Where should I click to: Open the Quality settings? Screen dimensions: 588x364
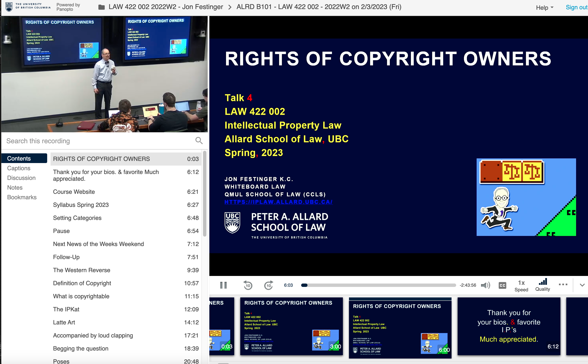(x=543, y=285)
